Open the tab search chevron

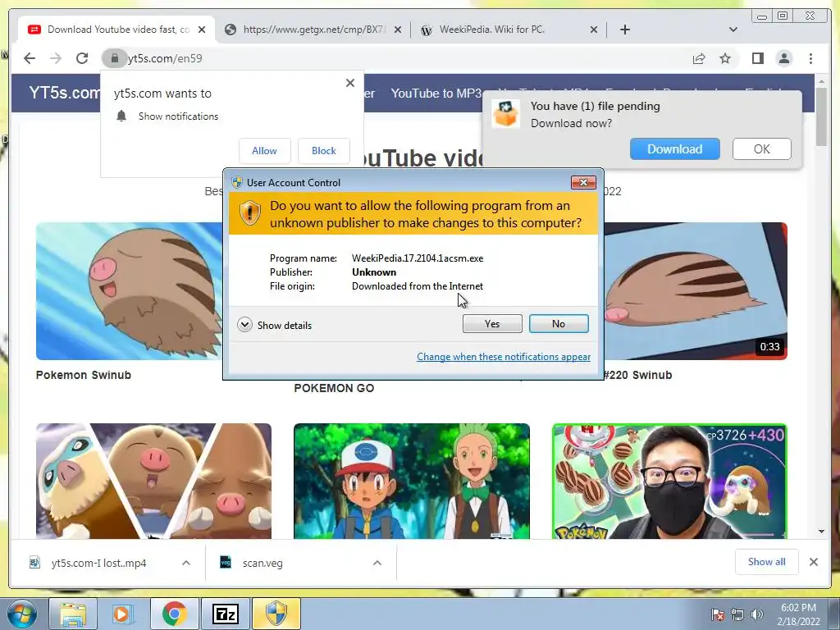pos(733,30)
